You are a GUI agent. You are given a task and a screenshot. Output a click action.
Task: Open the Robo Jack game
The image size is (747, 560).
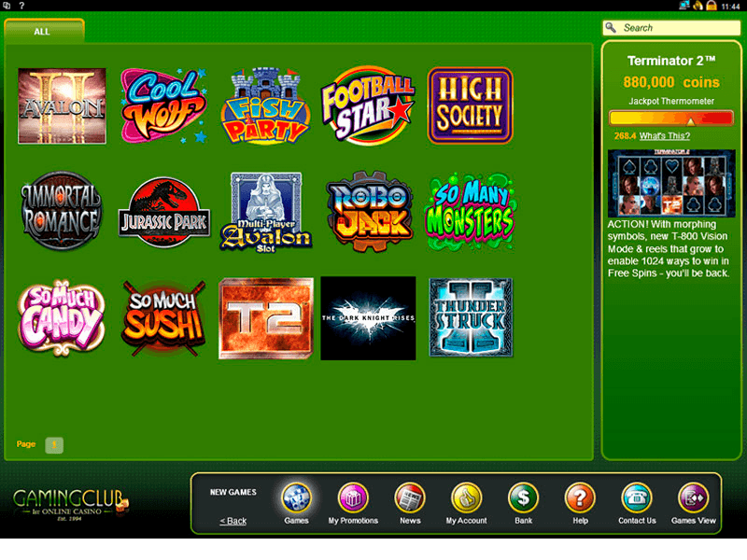[x=369, y=212]
